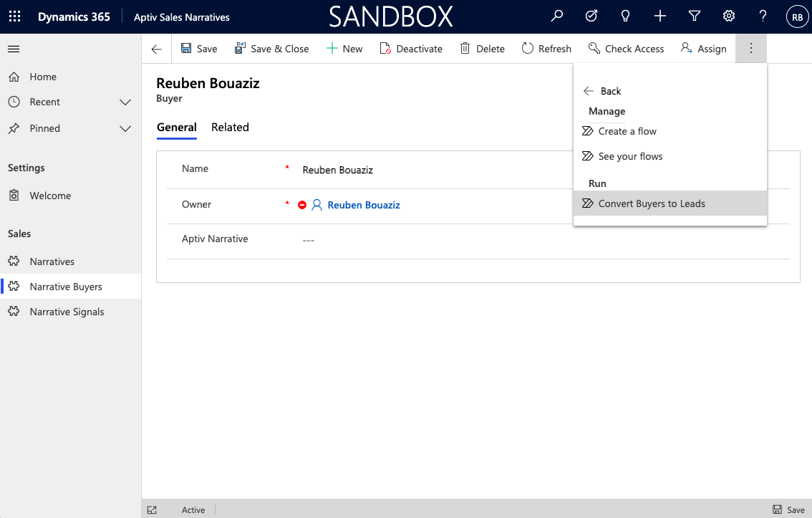Image resolution: width=812 pixels, height=518 pixels.
Task: Go to Home in the sidebar
Action: point(70,77)
